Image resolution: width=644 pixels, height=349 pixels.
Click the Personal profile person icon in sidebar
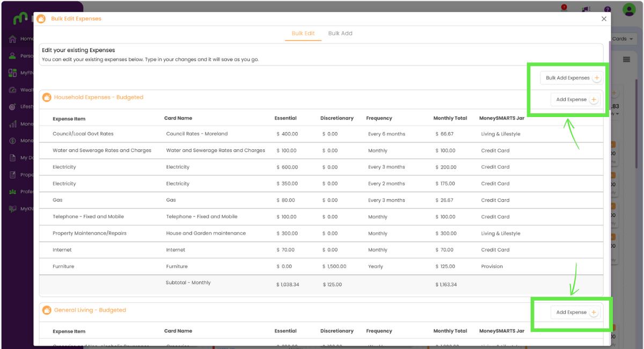coord(13,56)
